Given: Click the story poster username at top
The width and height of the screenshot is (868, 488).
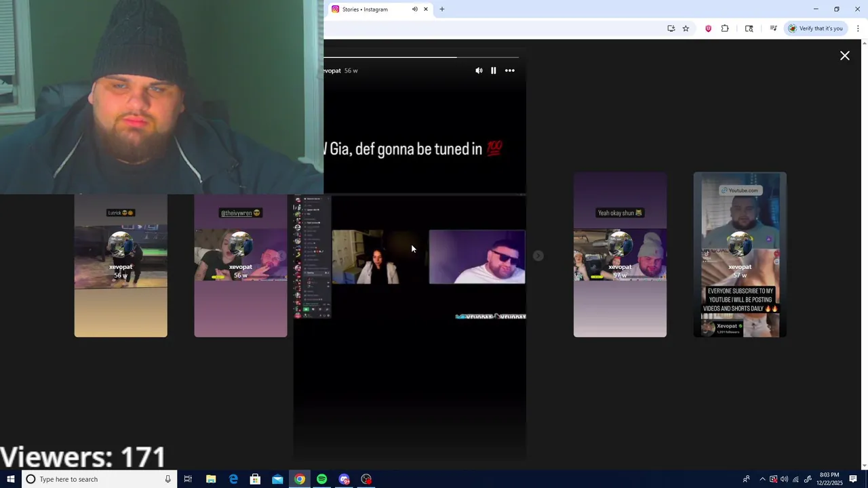Looking at the screenshot, I should tap(332, 70).
